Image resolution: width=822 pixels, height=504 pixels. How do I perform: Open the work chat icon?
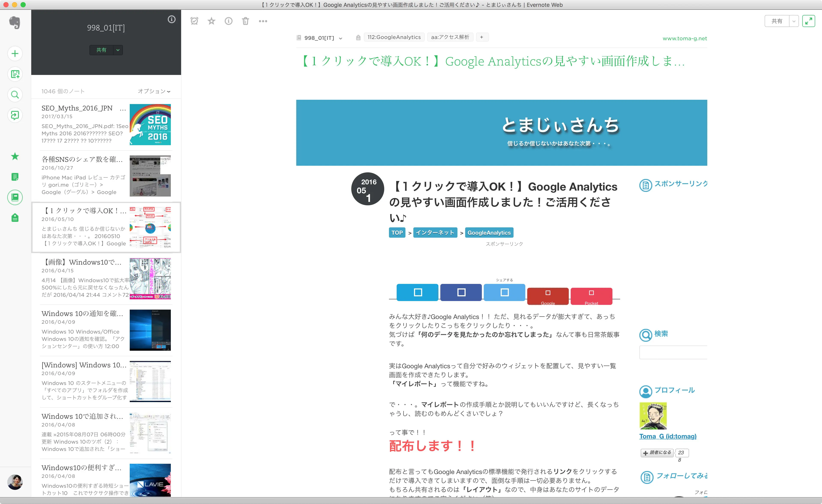(x=15, y=115)
